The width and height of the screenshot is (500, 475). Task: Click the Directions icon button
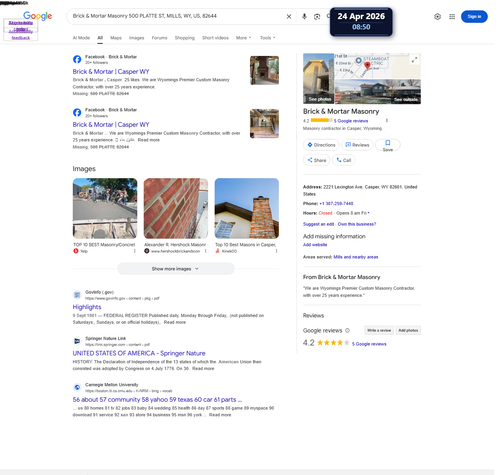[321, 145]
